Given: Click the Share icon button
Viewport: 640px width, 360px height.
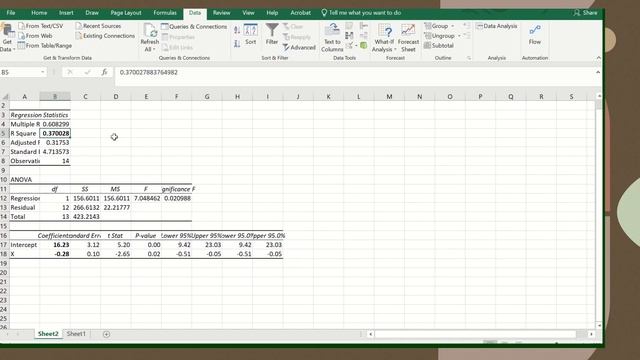Looking at the screenshot, I should (x=585, y=13).
